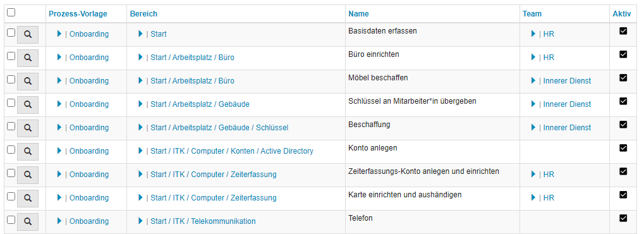Open Innerer Dienst team link for Möbel beschaffen

pos(567,80)
